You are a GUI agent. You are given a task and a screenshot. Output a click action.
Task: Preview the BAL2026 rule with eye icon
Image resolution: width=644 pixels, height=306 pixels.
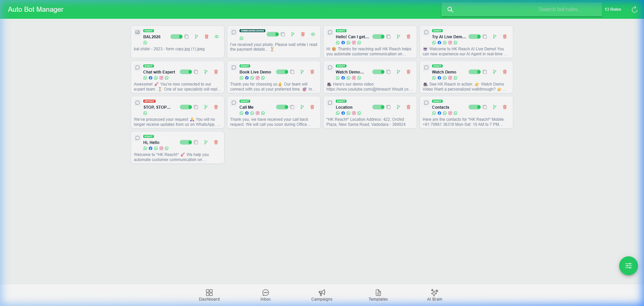pyautogui.click(x=217, y=37)
